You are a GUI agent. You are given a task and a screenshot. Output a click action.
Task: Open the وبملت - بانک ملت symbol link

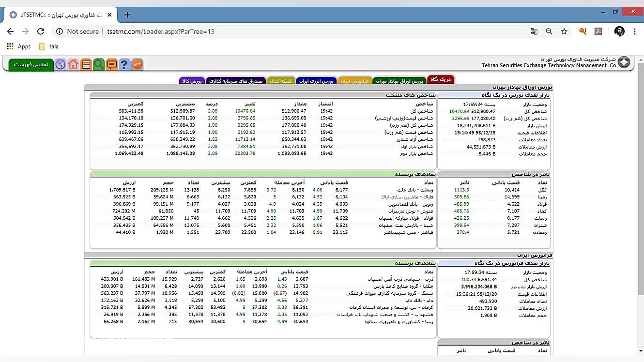point(416,190)
